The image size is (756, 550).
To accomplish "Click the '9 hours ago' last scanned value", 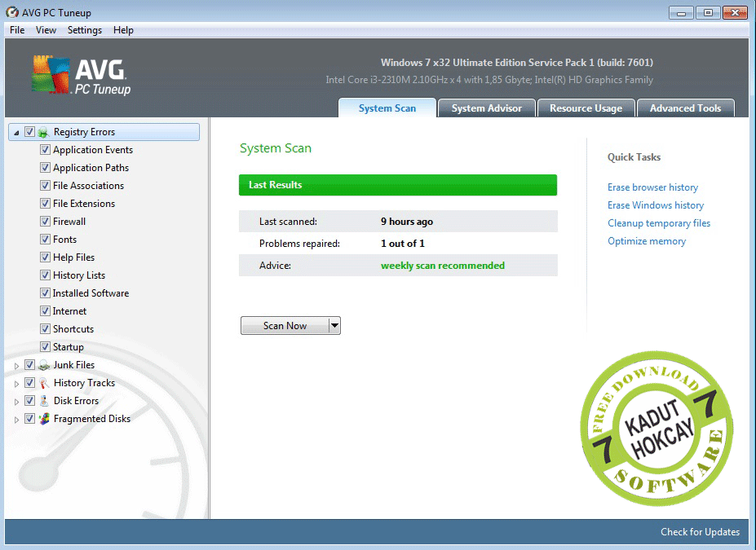I will click(406, 222).
